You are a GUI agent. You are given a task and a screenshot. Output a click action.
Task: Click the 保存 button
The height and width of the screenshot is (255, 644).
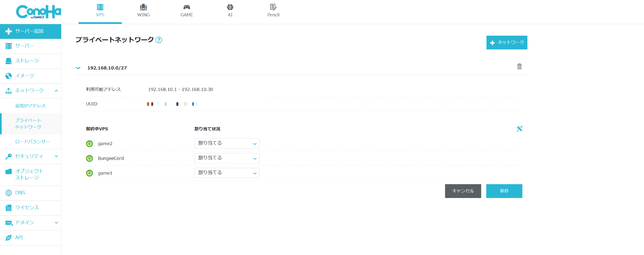pyautogui.click(x=504, y=191)
